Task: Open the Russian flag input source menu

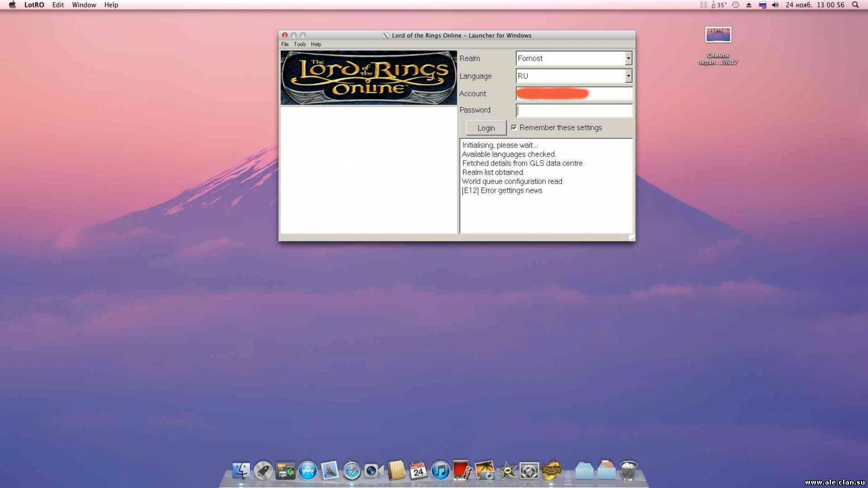Action: [x=762, y=5]
